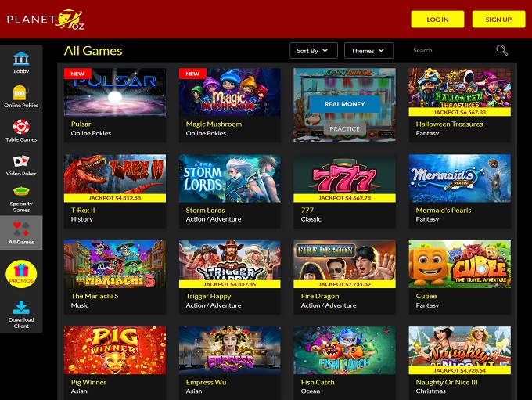Open the Lobby bank icon
Viewport: 532px width, 400px height.
[x=21, y=59]
